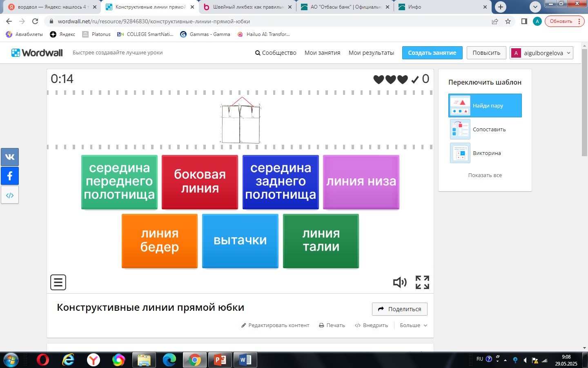Open Internet Explorer from the taskbar
This screenshot has height=368, width=588.
pyautogui.click(x=68, y=360)
